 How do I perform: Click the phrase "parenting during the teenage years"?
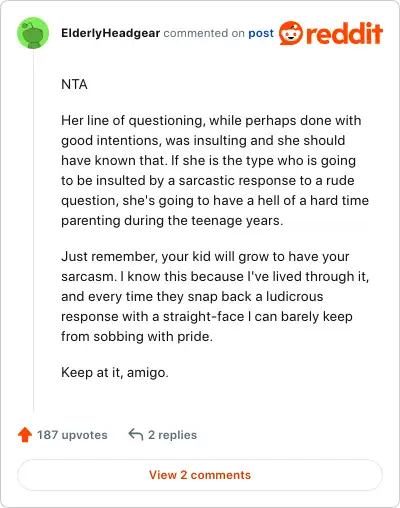(x=170, y=221)
